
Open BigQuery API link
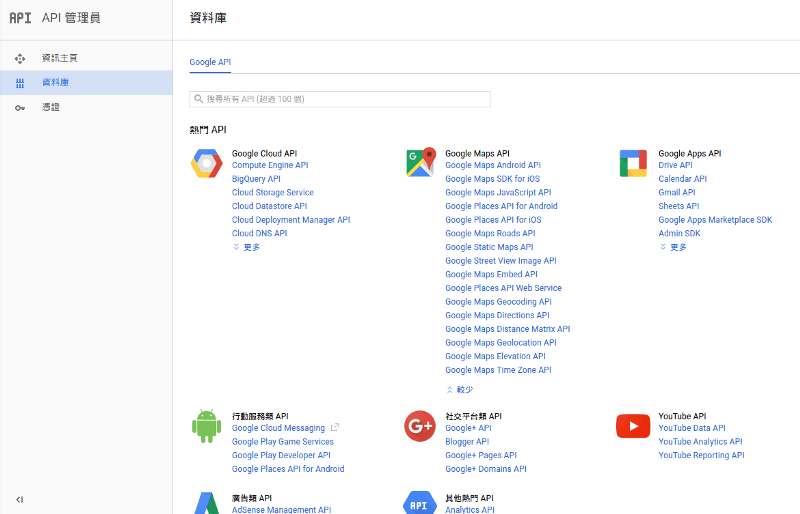tap(256, 179)
